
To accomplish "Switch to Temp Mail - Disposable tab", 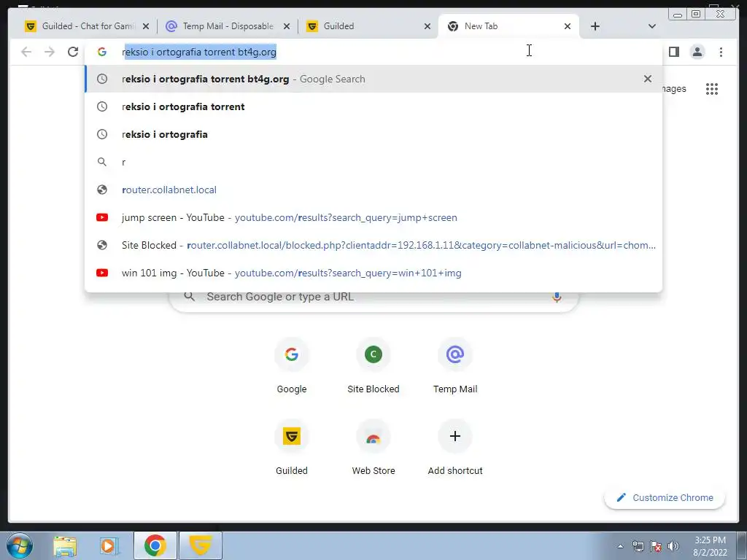I will (228, 26).
